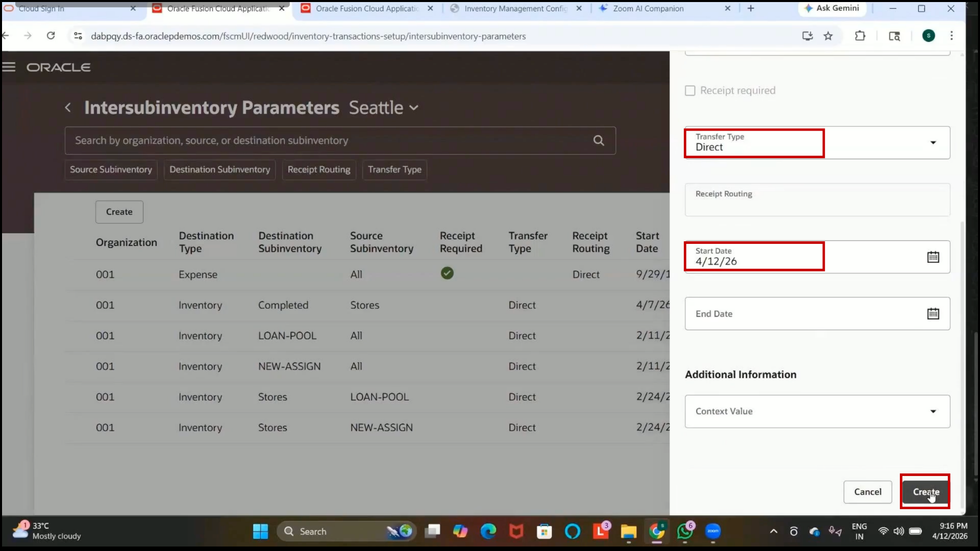The height and width of the screenshot is (551, 980).
Task: Click the install app icon in address bar
Action: (807, 36)
